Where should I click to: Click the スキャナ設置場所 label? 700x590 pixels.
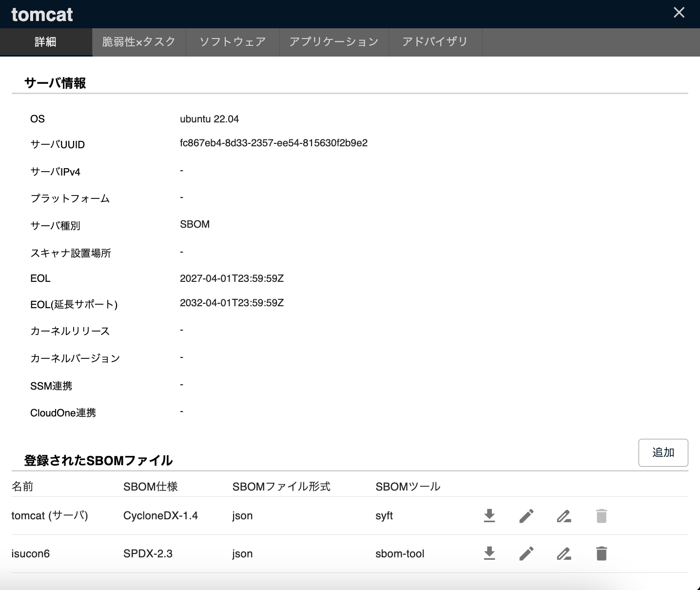(71, 253)
